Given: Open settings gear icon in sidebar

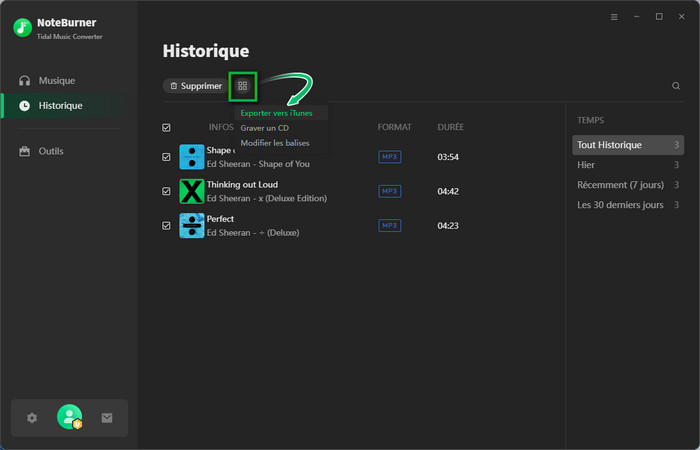Looking at the screenshot, I should coord(32,418).
